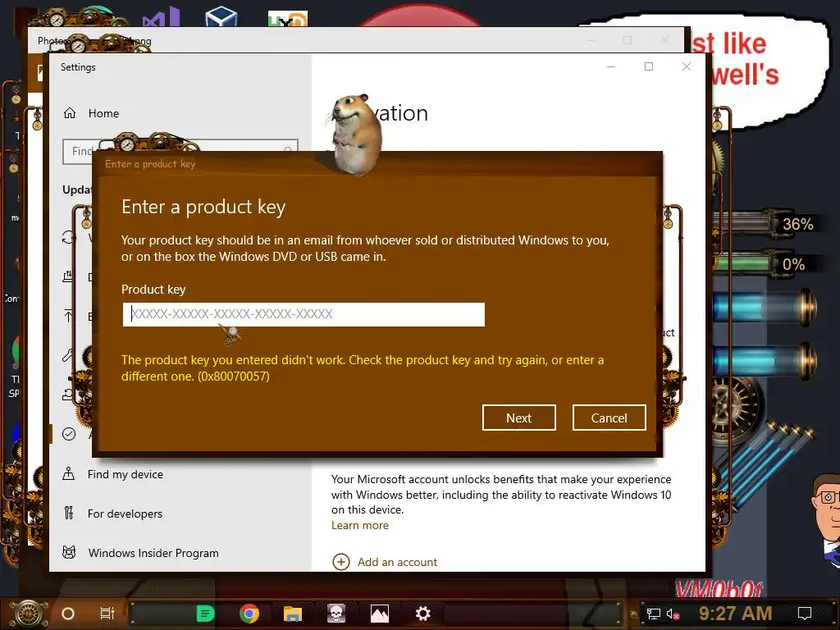The image size is (840, 630).
Task: Maximize the Photos window behind Settings
Action: tap(628, 40)
